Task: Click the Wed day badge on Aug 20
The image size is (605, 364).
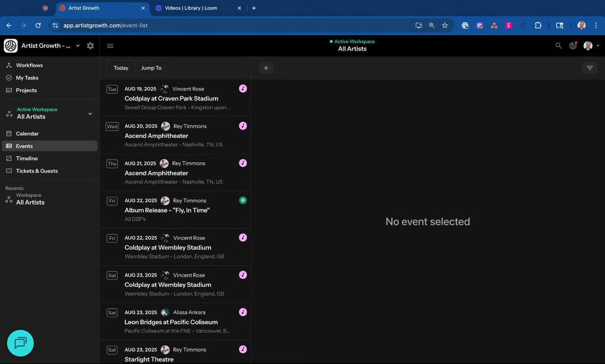Action: click(x=112, y=127)
